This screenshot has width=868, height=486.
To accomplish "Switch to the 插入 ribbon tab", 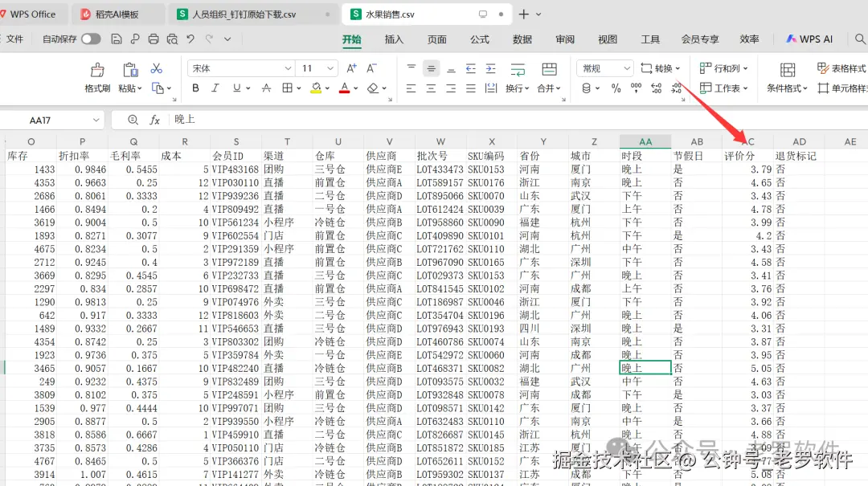I will [x=394, y=39].
